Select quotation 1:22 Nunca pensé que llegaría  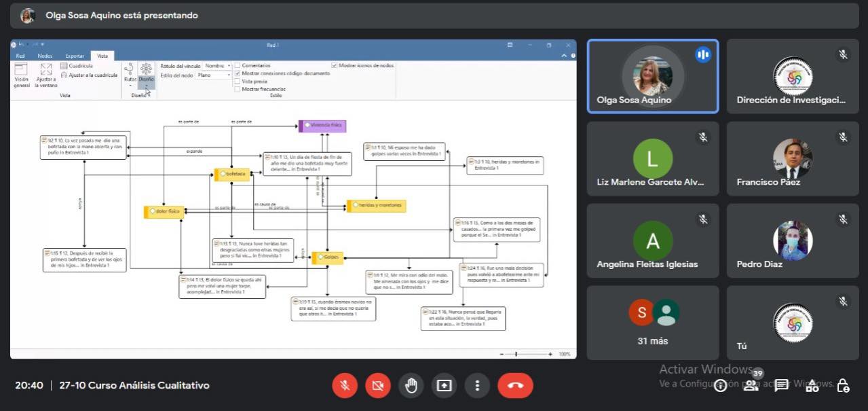click(463, 318)
